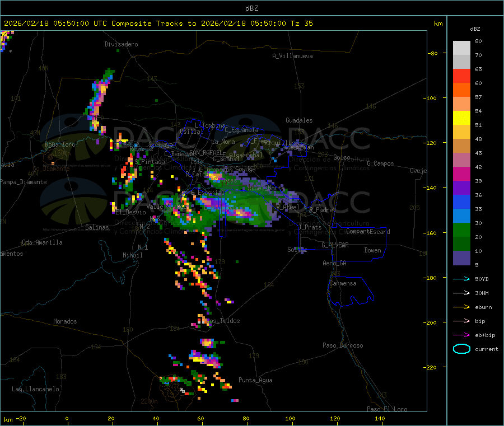This screenshot has height=426, width=504.
Task: Click the 'Salinas' place label
Action: pos(97,227)
